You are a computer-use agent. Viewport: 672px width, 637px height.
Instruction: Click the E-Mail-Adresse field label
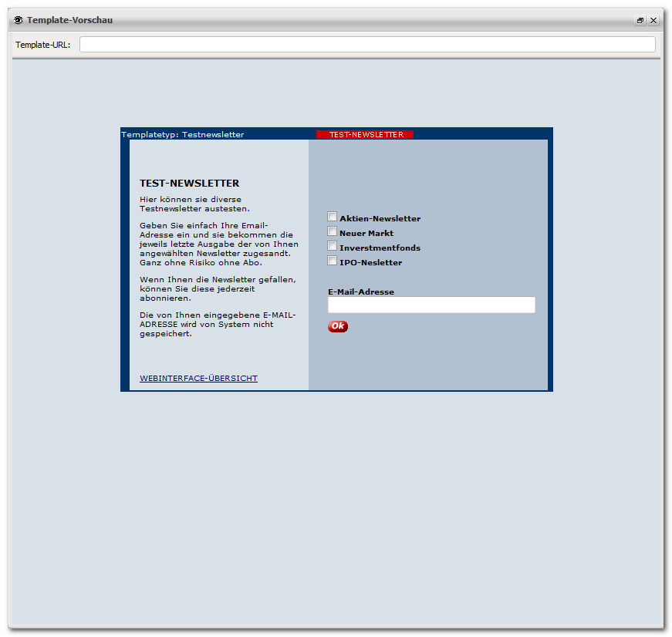coord(360,292)
